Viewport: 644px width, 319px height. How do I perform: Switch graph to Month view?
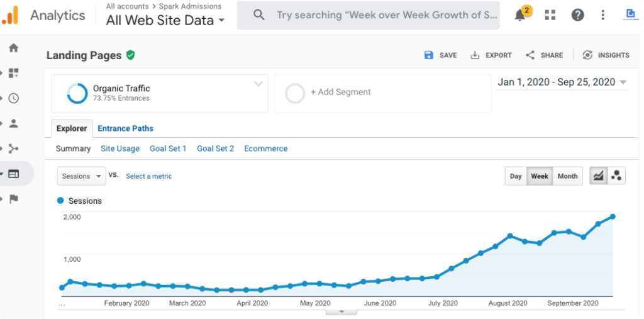pyautogui.click(x=567, y=176)
